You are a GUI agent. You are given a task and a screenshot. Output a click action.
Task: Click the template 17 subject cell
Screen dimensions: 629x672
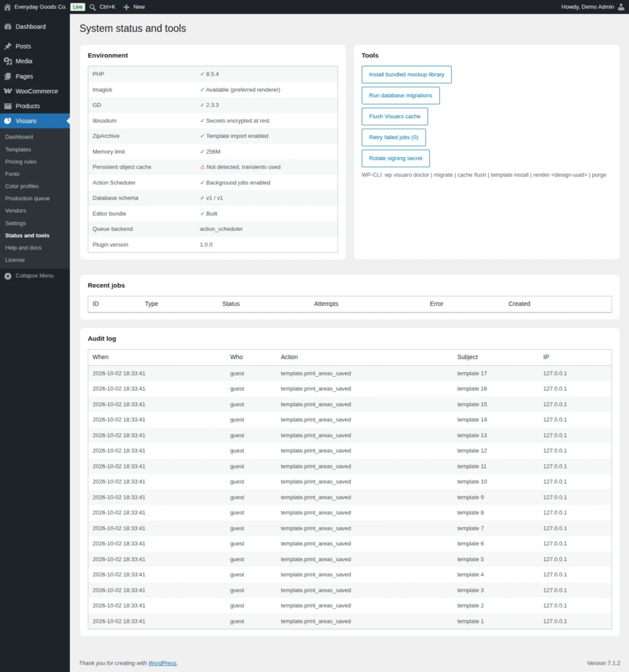coord(472,373)
